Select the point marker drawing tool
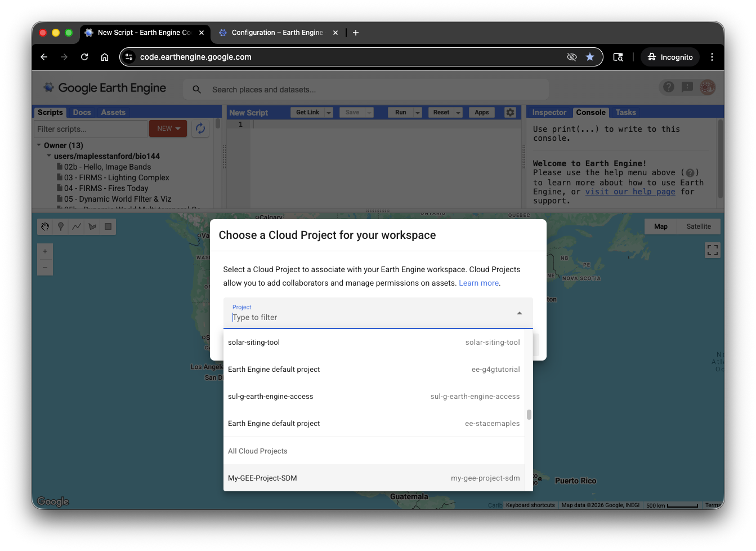This screenshot has width=756, height=551. 61,226
